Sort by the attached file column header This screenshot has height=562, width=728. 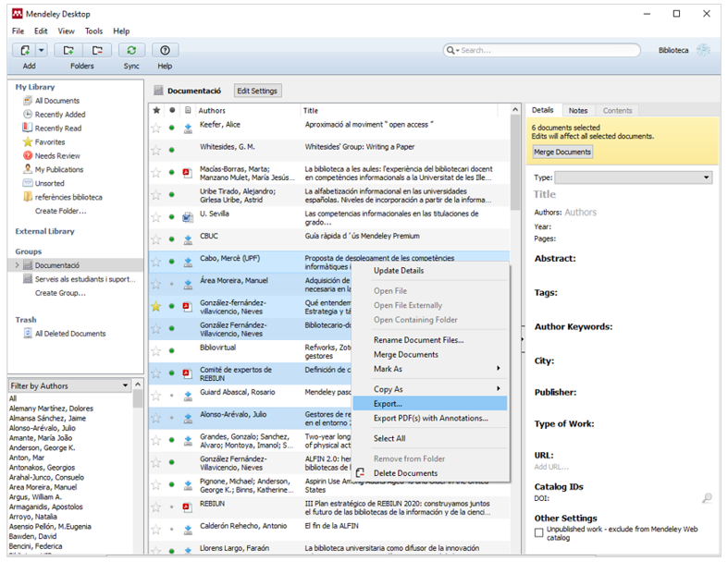click(188, 110)
